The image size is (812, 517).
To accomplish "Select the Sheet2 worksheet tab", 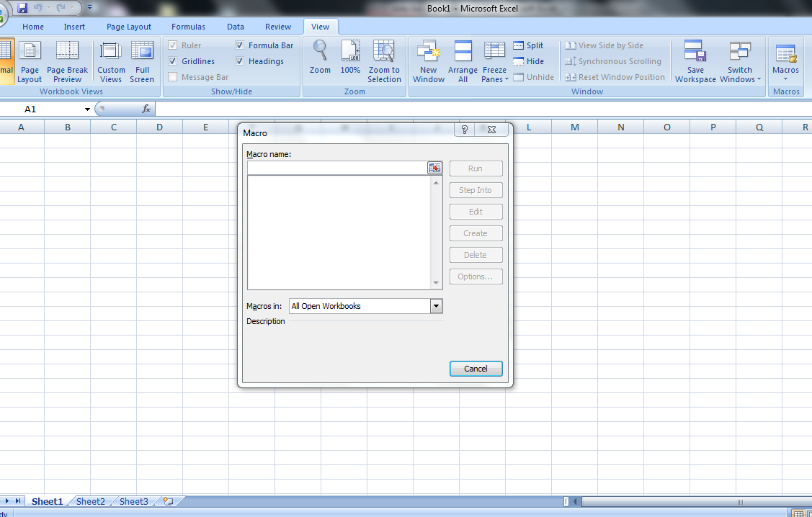I will point(90,501).
